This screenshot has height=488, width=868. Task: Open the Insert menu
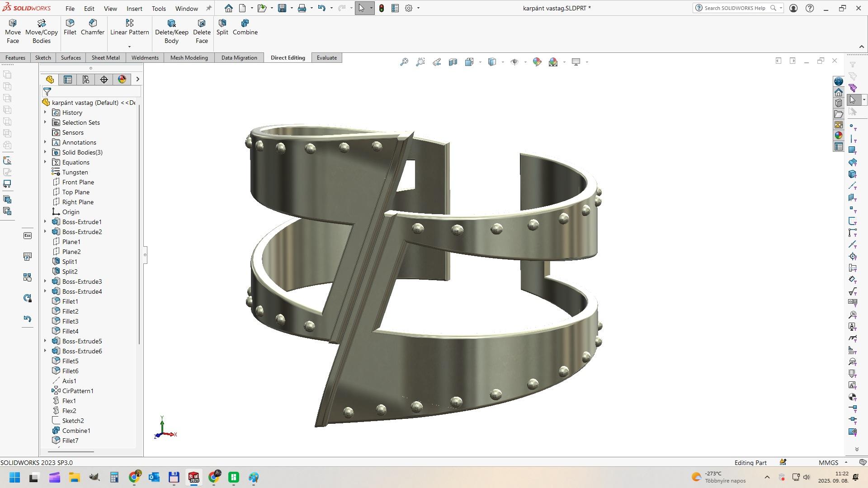click(134, 9)
